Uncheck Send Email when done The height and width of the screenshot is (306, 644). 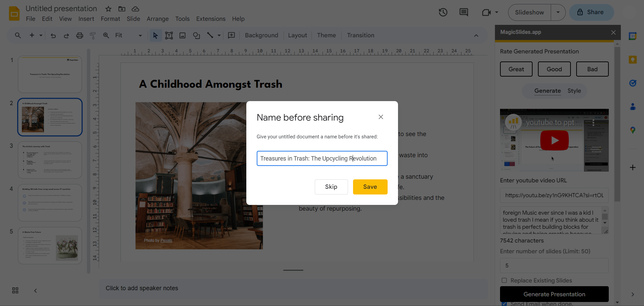click(x=504, y=304)
